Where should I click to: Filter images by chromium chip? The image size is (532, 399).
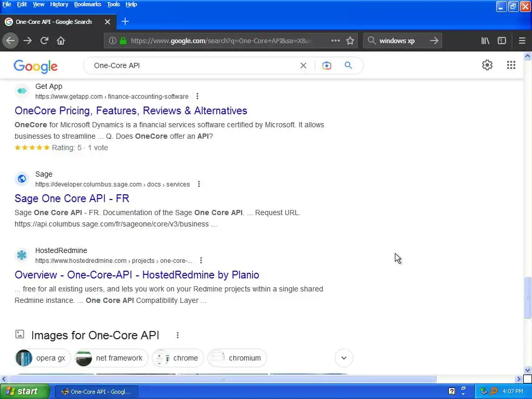(x=237, y=358)
